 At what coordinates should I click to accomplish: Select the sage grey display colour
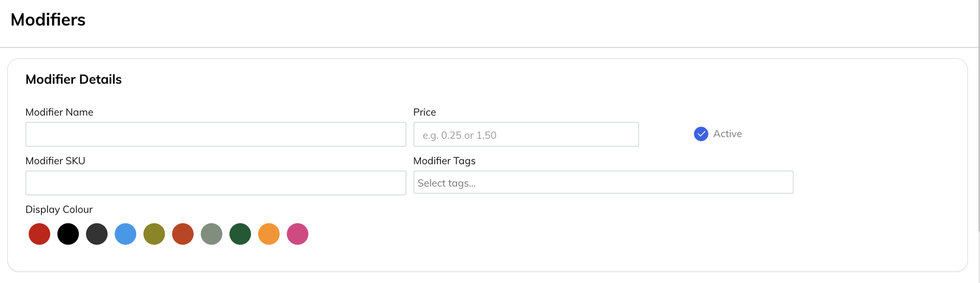pos(212,234)
